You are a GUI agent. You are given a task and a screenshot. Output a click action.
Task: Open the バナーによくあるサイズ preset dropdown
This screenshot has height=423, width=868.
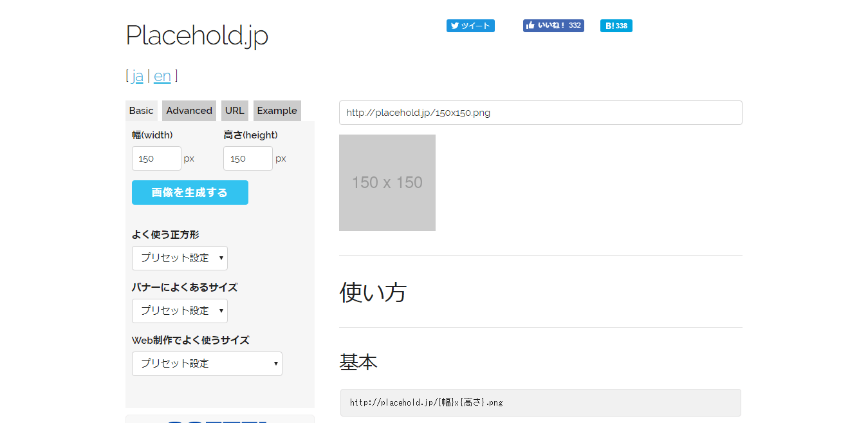tap(180, 310)
